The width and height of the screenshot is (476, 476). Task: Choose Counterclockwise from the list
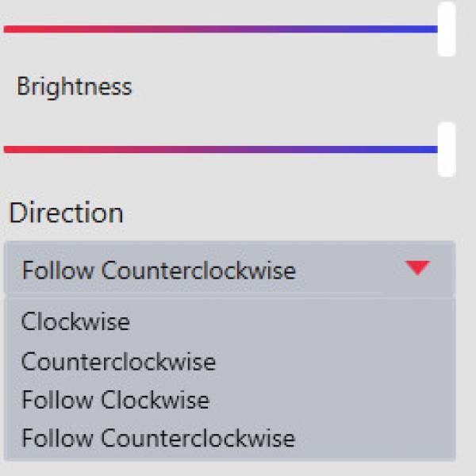click(118, 362)
